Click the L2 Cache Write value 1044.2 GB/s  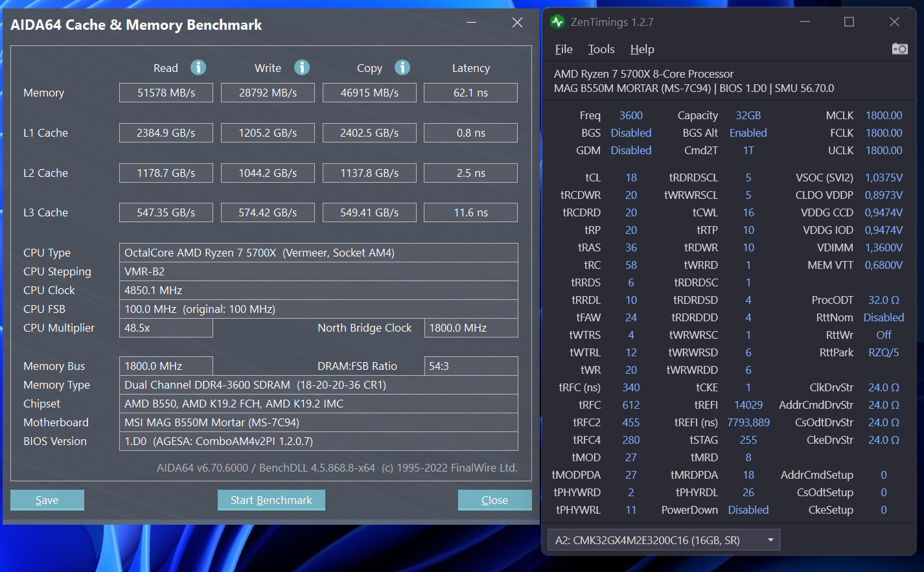(268, 173)
